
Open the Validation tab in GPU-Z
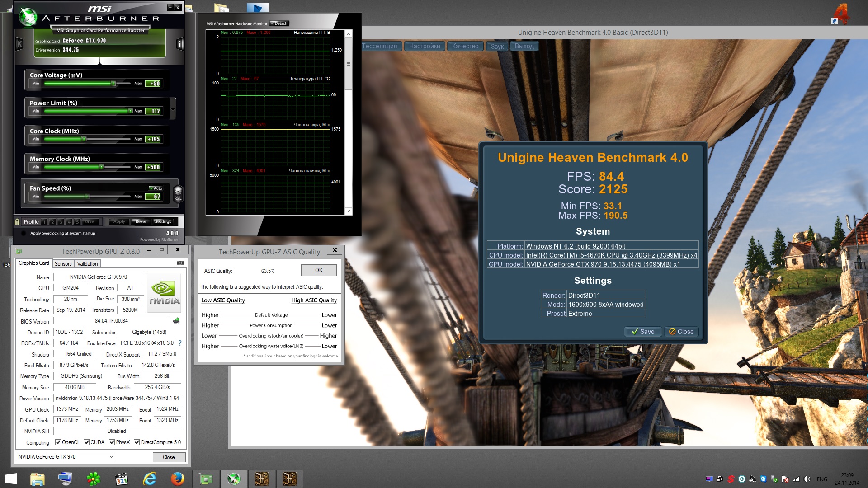(87, 264)
